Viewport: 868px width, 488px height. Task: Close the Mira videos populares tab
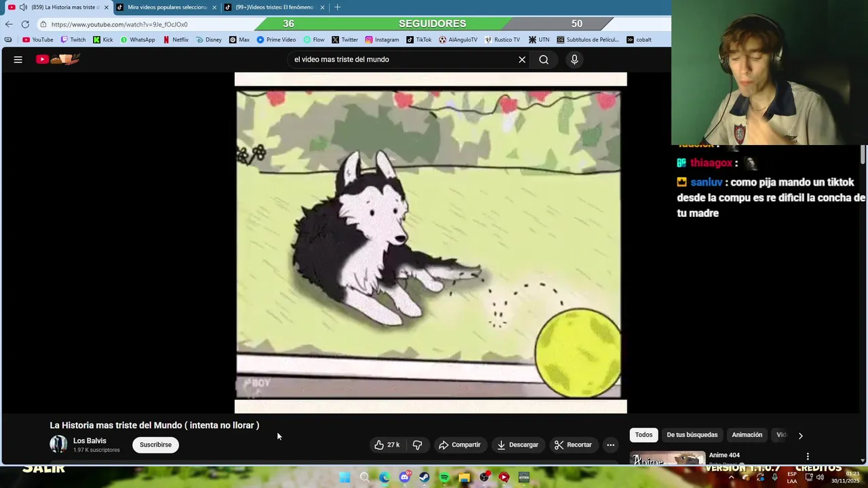coord(214,7)
